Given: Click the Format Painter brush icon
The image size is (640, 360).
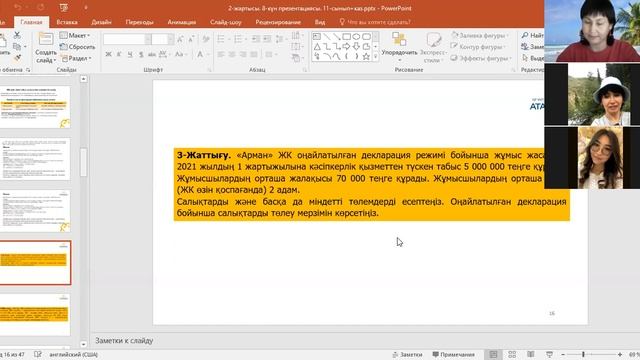Looking at the screenshot, I should tap(17, 58).
